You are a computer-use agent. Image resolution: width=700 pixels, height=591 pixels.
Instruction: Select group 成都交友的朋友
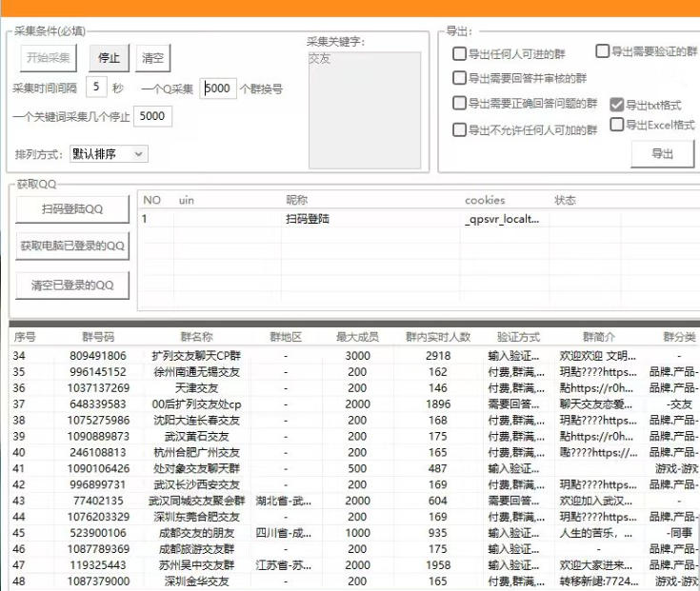196,533
